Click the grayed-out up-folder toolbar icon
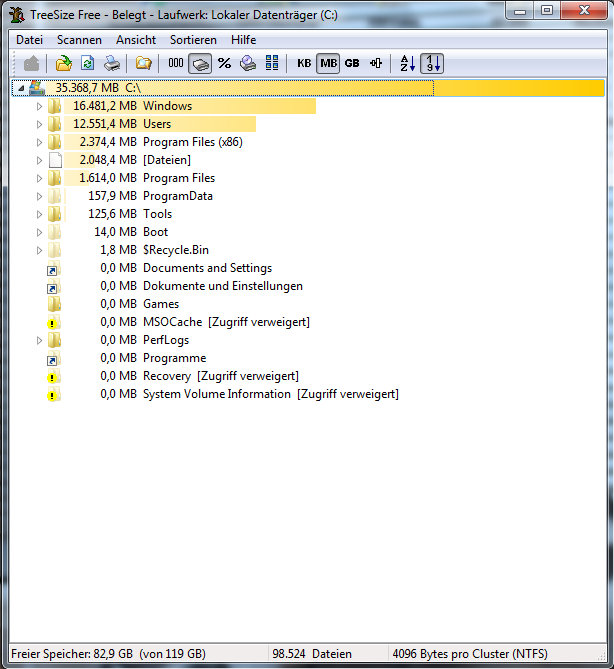 (x=32, y=64)
